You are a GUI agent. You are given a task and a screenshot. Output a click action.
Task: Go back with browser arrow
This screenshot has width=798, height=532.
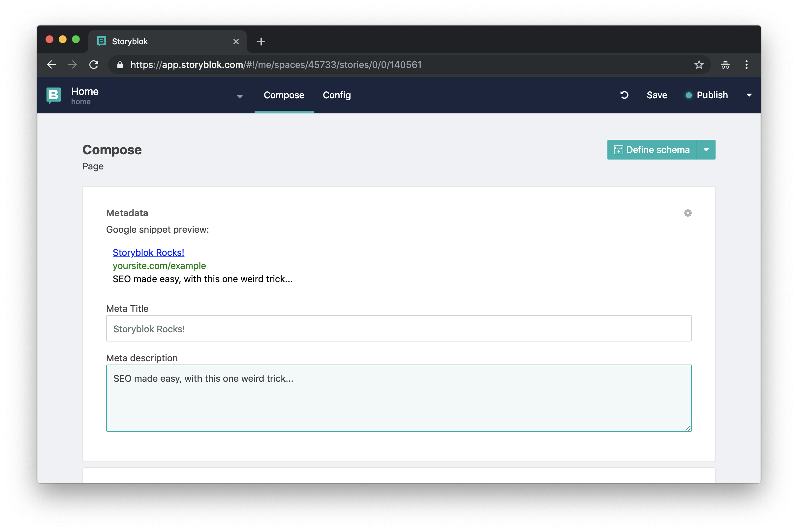click(x=51, y=65)
